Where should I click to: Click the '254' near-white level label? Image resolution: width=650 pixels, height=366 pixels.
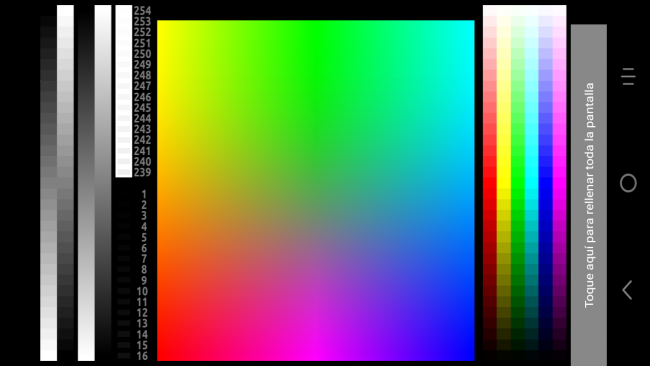click(142, 11)
